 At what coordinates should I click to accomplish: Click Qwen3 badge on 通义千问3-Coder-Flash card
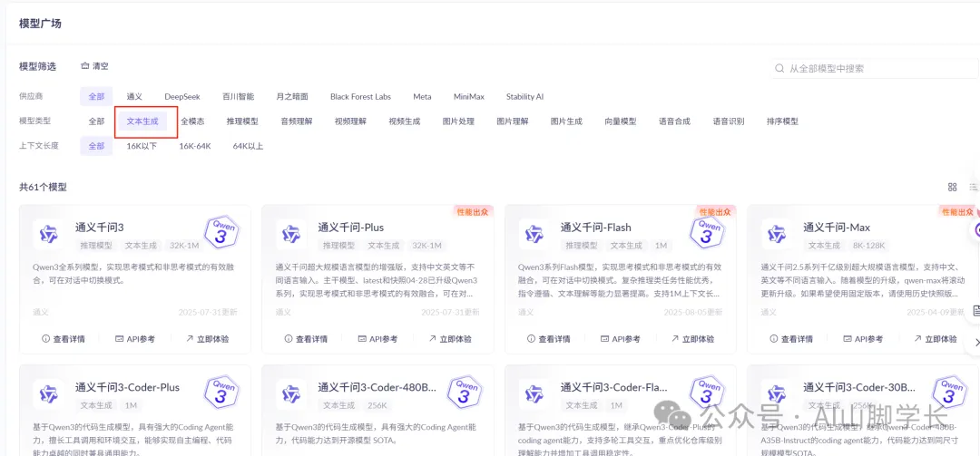click(708, 393)
